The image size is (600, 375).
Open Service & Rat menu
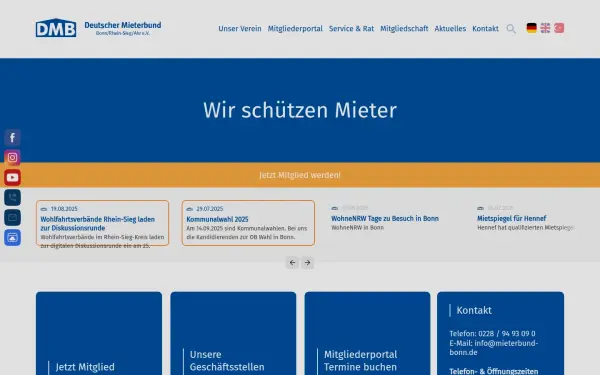pyautogui.click(x=351, y=29)
